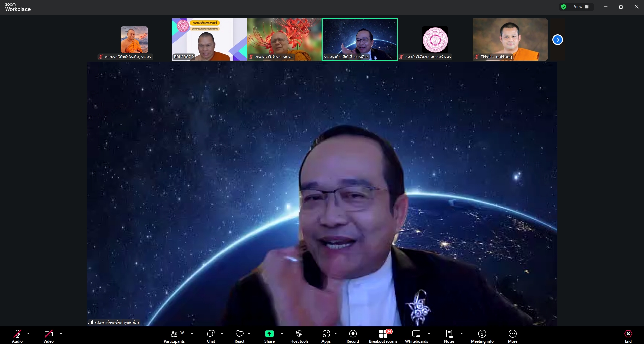
Task: Unmute microphone with Audio button
Action: [17, 336]
